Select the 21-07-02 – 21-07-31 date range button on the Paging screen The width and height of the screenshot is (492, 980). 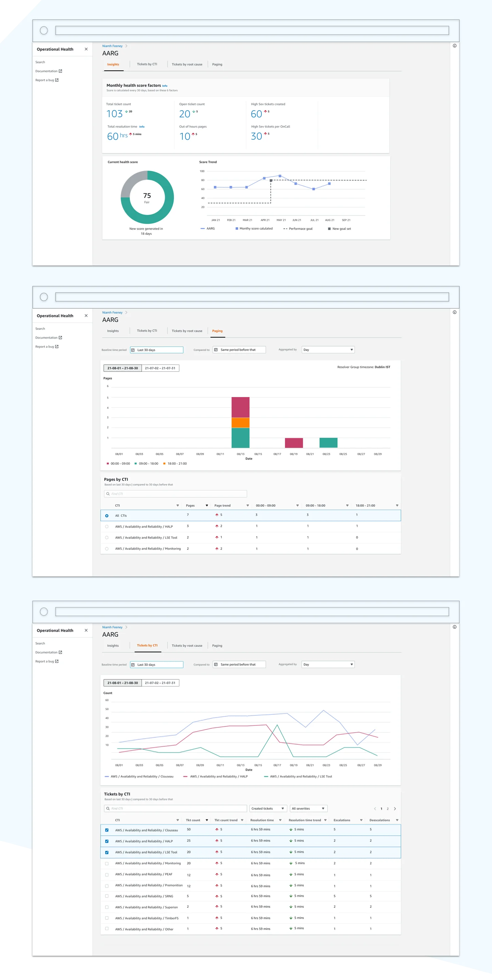[x=160, y=368]
